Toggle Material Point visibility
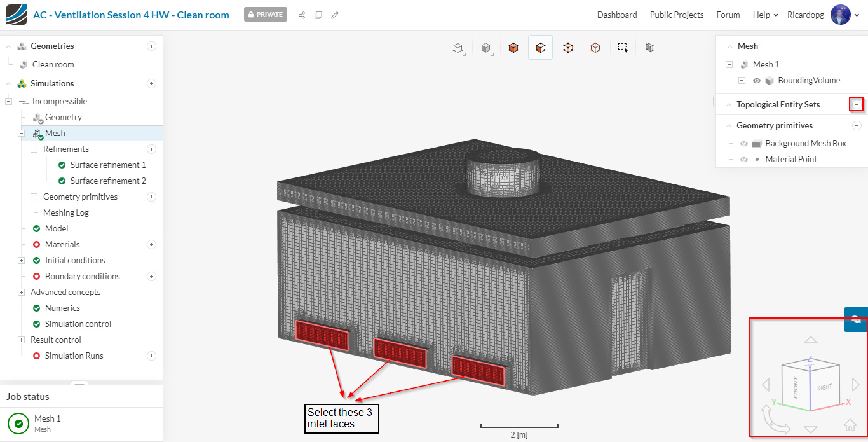The image size is (868, 442). click(744, 160)
